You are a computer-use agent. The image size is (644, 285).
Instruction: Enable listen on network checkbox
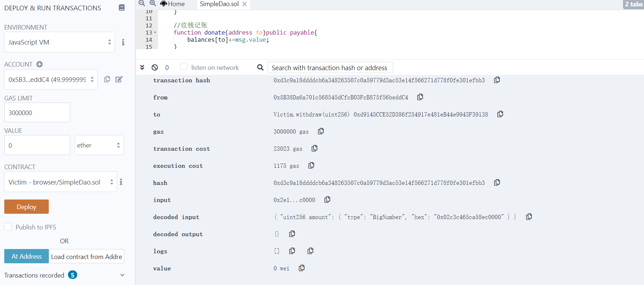tap(184, 67)
